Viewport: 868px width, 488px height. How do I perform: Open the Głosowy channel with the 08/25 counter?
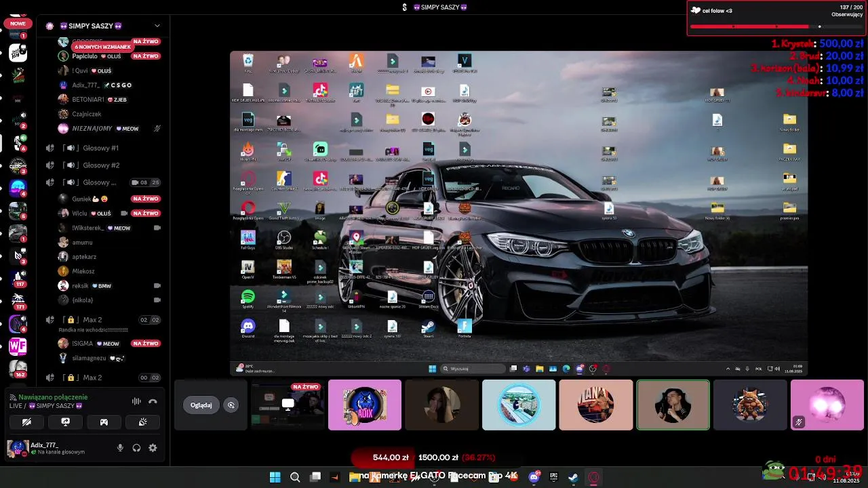tap(103, 182)
